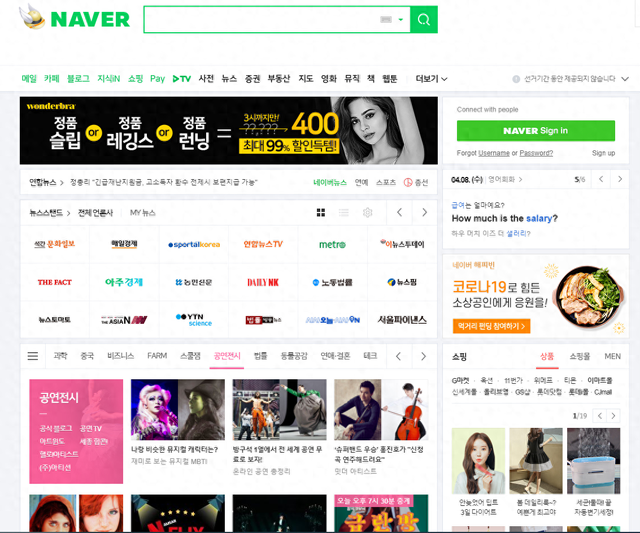Image resolution: width=640 pixels, height=533 pixels.
Task: Click the wonderbra banner advertisement
Action: tap(229, 131)
